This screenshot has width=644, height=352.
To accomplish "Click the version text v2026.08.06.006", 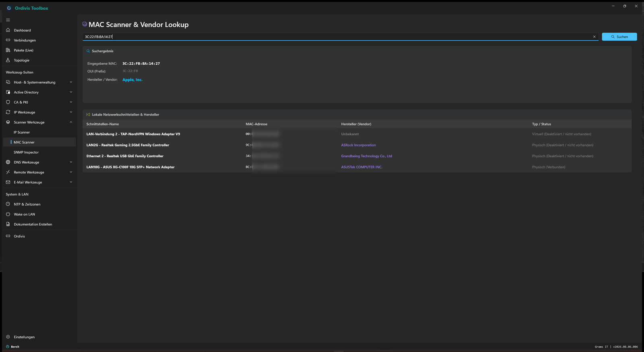I will pyautogui.click(x=625, y=347).
